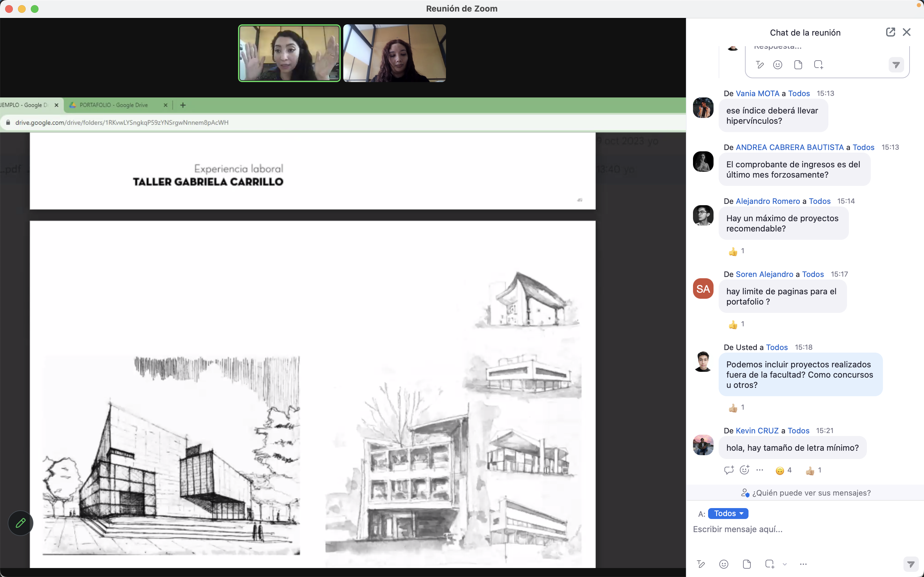Pop out the meeting chat window
Screen dimensions: 924x577
(890, 32)
